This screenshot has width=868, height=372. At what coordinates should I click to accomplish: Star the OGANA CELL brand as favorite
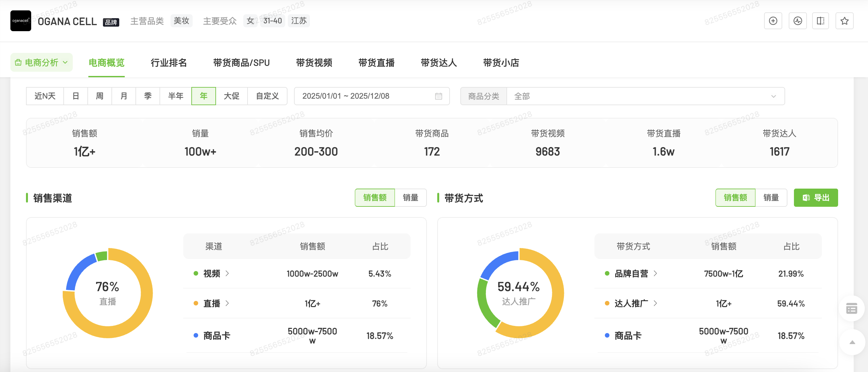844,21
